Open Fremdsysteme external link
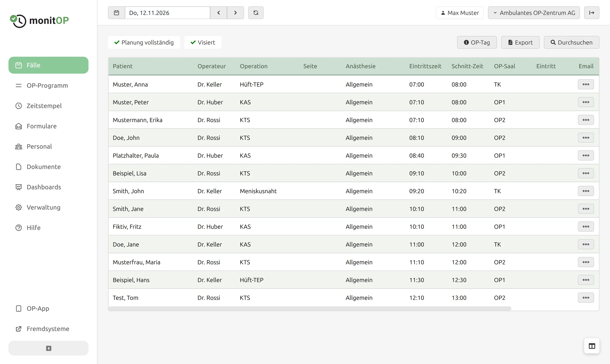 49,329
